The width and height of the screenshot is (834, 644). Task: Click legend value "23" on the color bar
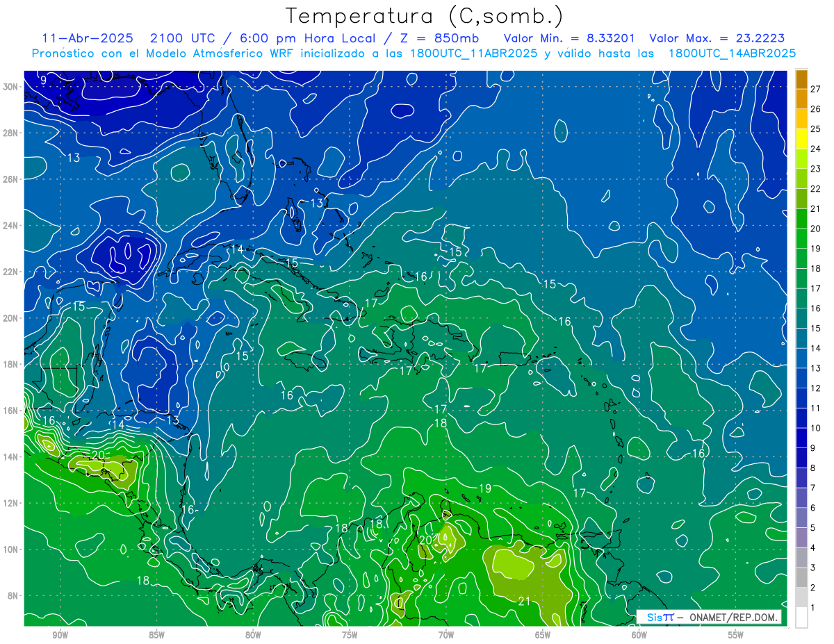pyautogui.click(x=815, y=169)
